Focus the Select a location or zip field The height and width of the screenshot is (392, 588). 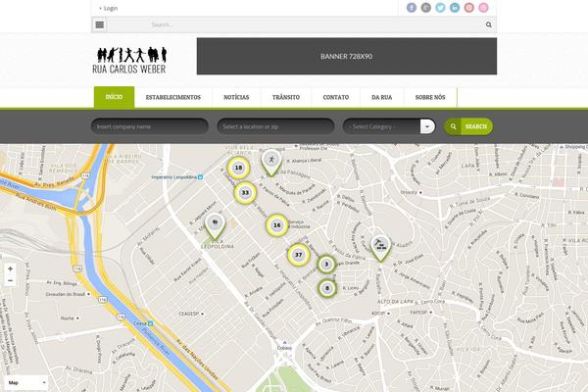click(x=275, y=126)
